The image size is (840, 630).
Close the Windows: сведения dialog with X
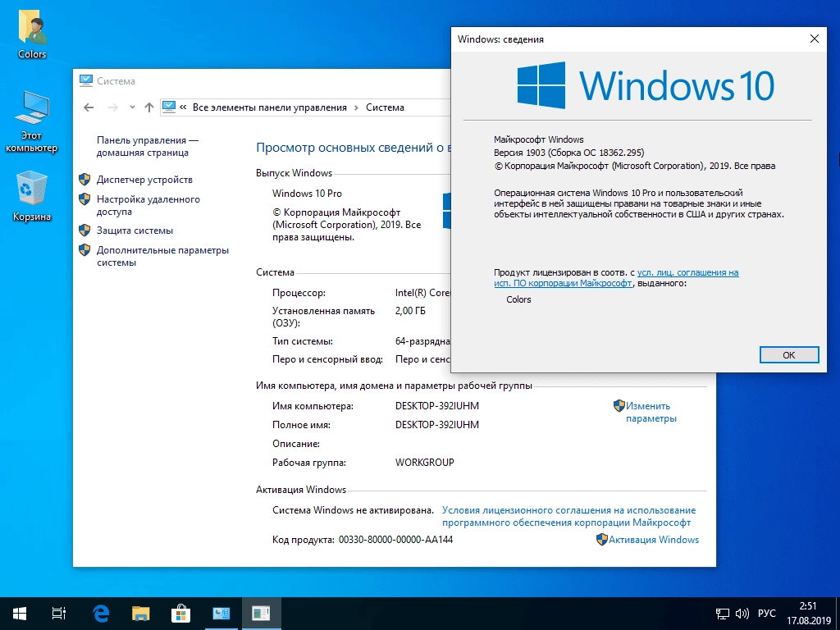point(815,39)
